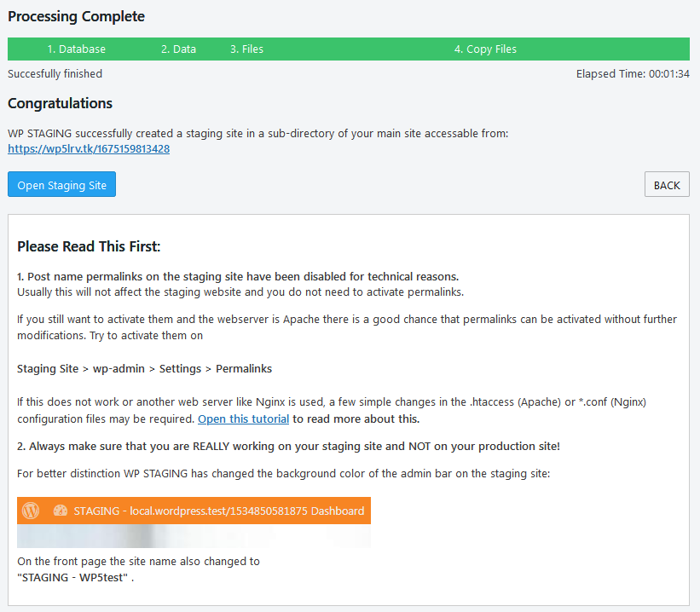Click the dashboard gauge icon in staging bar
700x612 pixels.
click(61, 511)
